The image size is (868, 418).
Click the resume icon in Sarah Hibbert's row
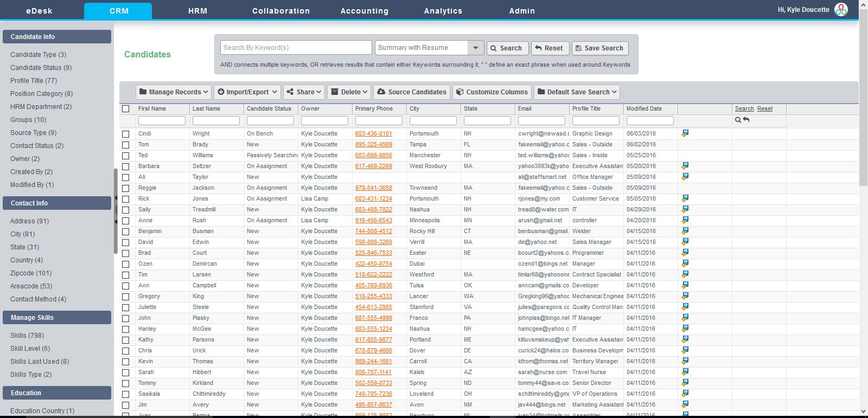click(x=685, y=372)
